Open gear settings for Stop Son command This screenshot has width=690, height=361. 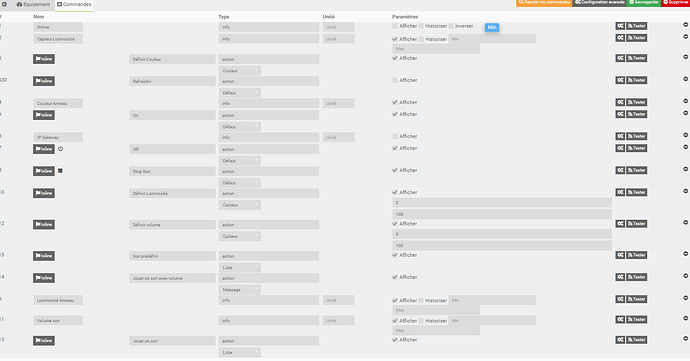(620, 170)
